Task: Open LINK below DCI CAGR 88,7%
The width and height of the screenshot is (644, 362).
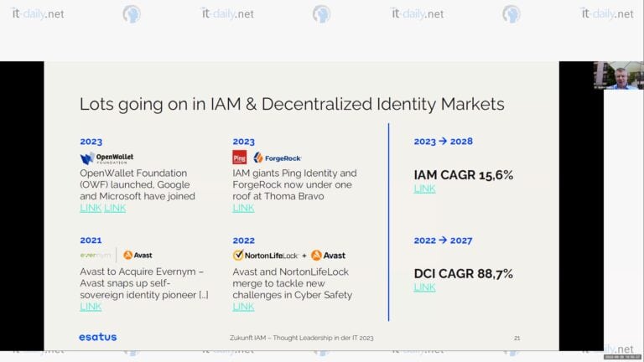Action: pyautogui.click(x=424, y=287)
